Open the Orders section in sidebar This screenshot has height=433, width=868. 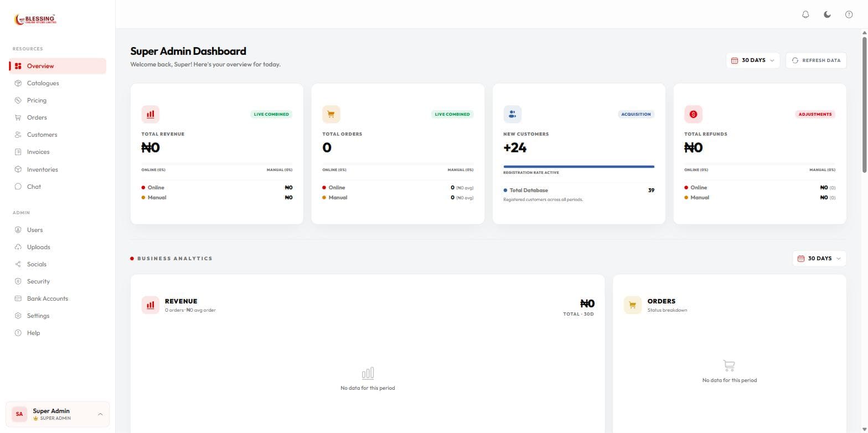coord(58,117)
